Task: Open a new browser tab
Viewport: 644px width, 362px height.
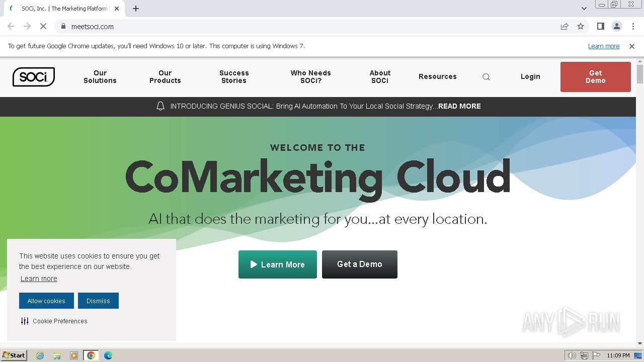Action: 136,9
